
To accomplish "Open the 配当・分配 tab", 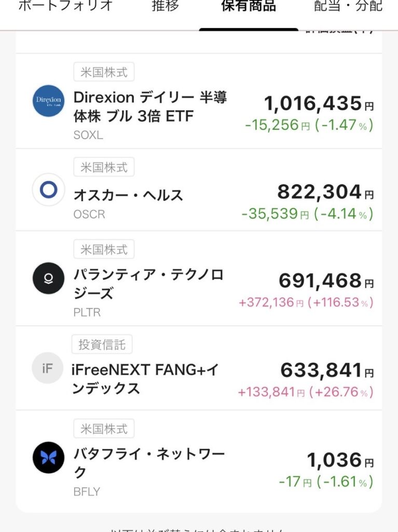I will click(348, 6).
